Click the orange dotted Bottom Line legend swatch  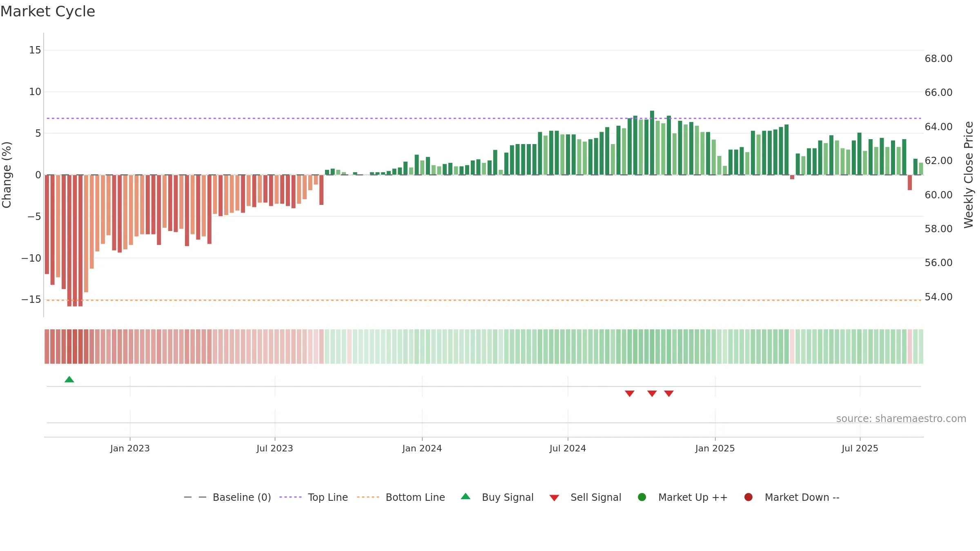(x=368, y=497)
